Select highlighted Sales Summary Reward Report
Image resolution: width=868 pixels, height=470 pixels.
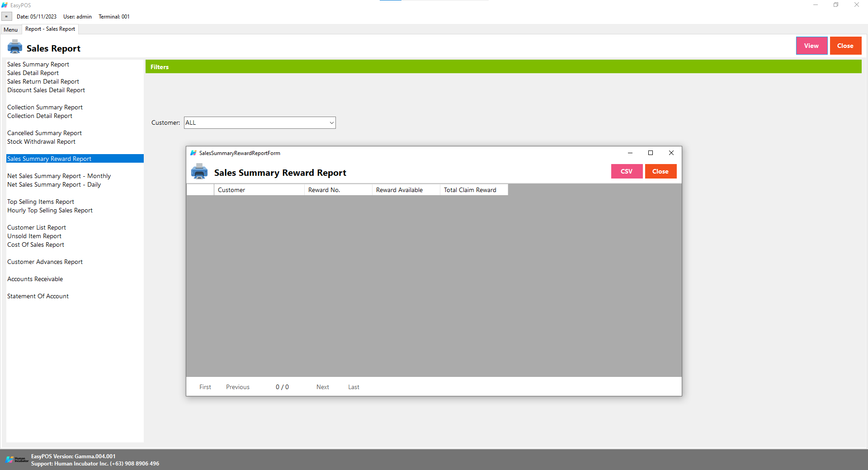(75, 159)
